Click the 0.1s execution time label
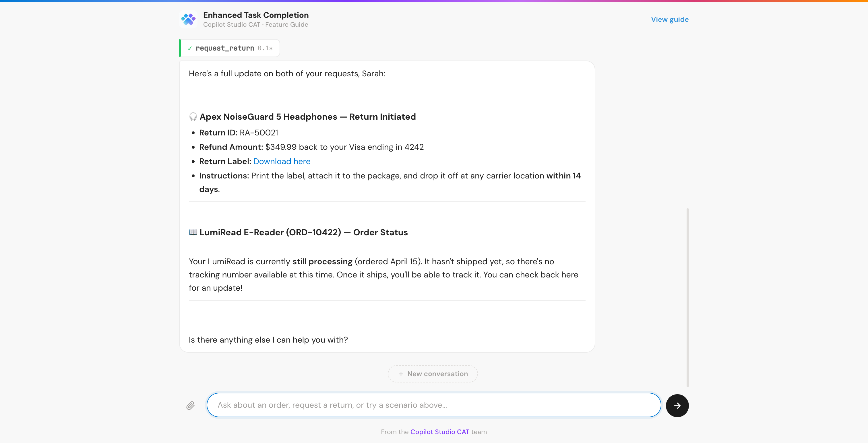This screenshot has width=868, height=443. pyautogui.click(x=265, y=48)
